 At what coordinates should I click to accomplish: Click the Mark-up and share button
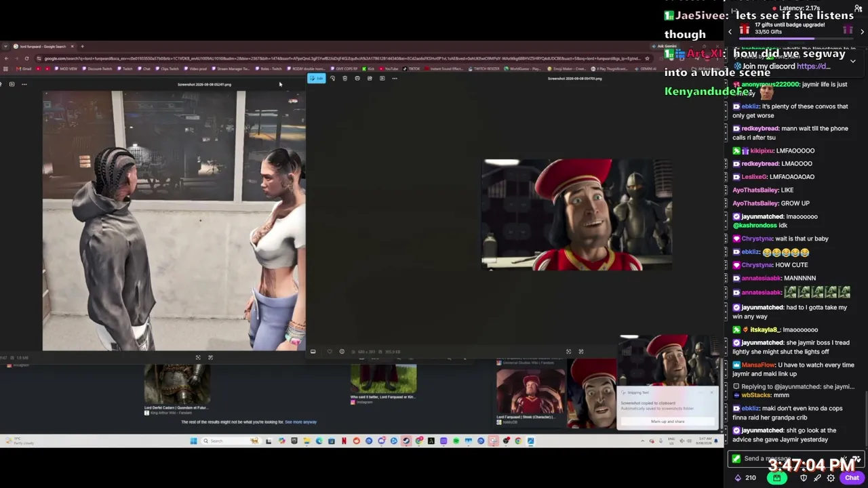(668, 422)
